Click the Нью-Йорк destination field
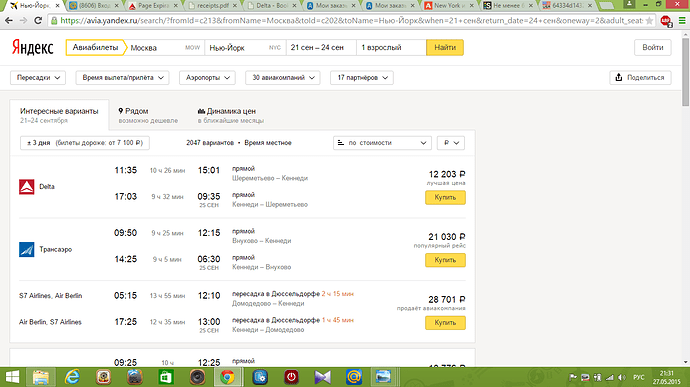Viewport: 690px width, 387px height. tap(245, 48)
